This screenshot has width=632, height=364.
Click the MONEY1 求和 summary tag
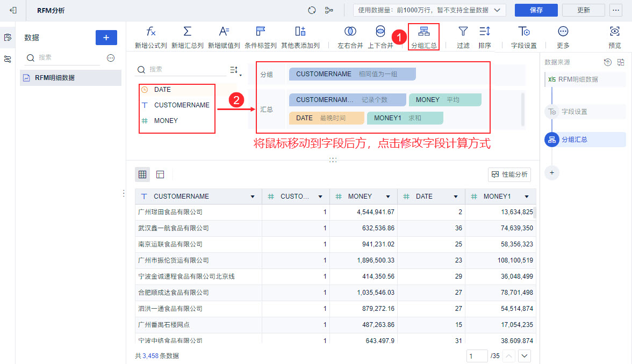(405, 118)
